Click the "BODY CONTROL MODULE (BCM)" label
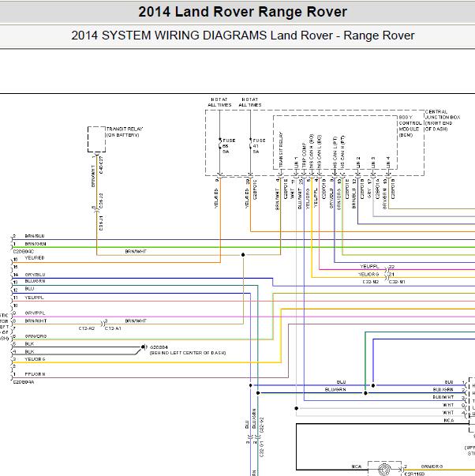475x476 pixels. pos(410,126)
